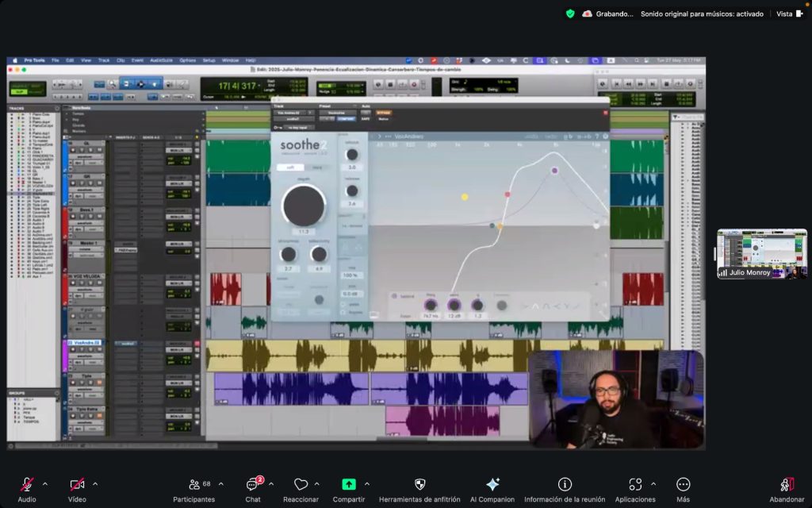Image resolution: width=812 pixels, height=508 pixels.
Task: Open the Aplicaciones icon
Action: click(x=635, y=485)
